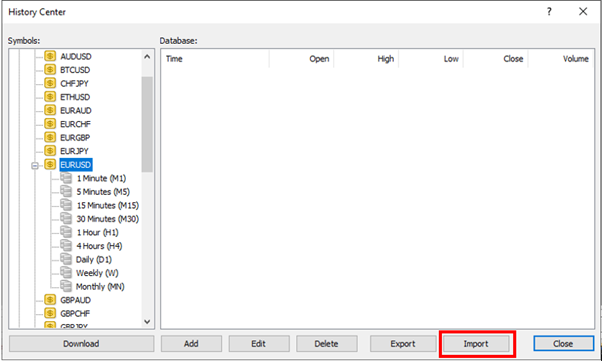
Task: Click the Delete button
Action: point(326,344)
